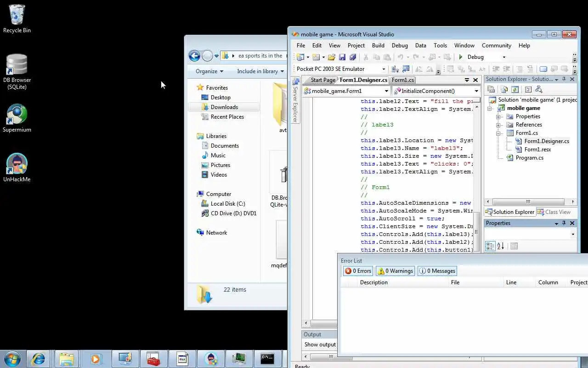The width and height of the screenshot is (588, 368).
Task: Open Windows Media Player from the taskbar
Action: click(x=96, y=359)
